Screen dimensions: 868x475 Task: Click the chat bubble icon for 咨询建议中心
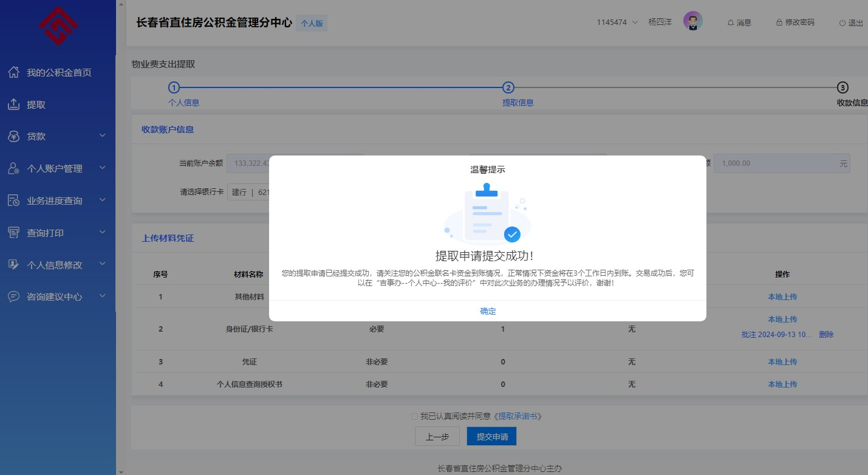tap(14, 297)
